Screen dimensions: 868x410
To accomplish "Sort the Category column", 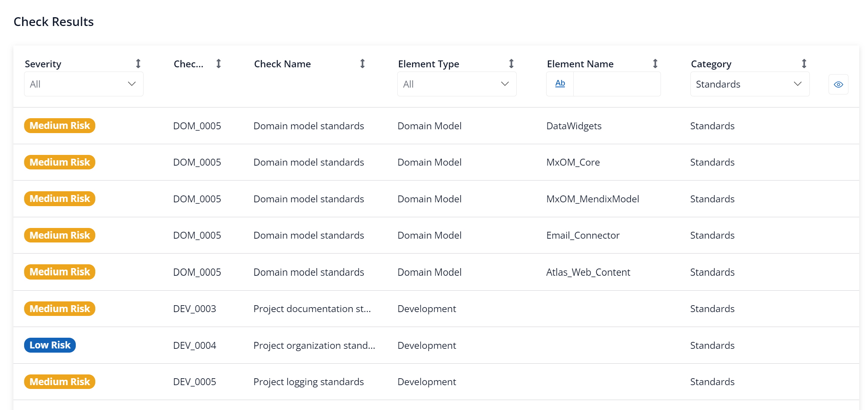I will [x=804, y=64].
